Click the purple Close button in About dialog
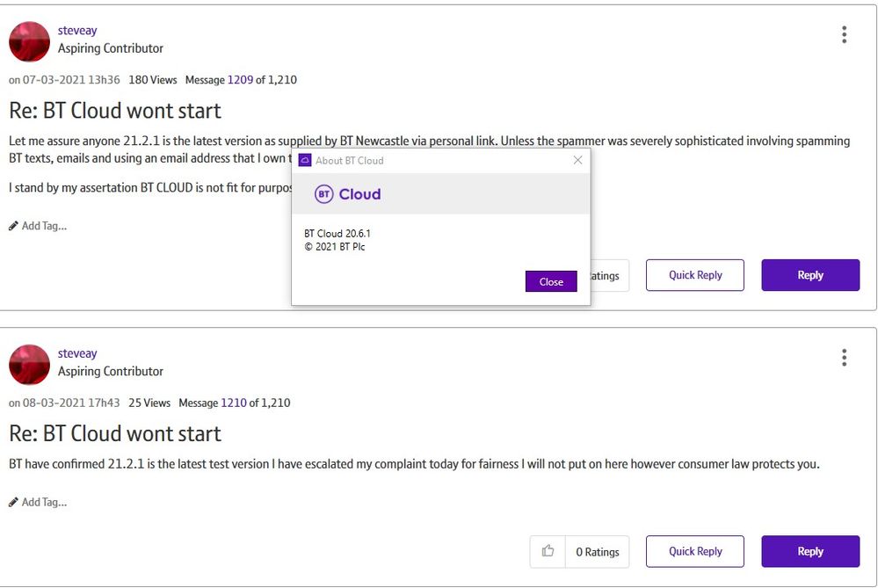 pyautogui.click(x=551, y=282)
